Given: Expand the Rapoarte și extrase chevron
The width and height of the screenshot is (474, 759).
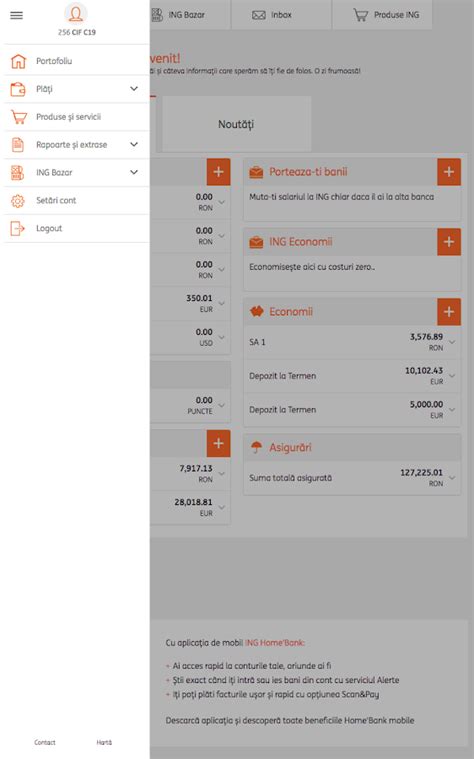Looking at the screenshot, I should pyautogui.click(x=134, y=145).
